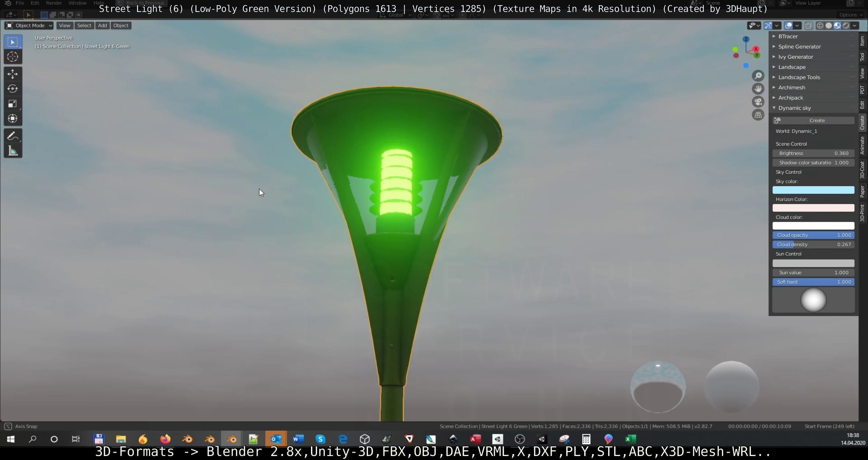868x460 pixels.
Task: Open the Horizon Color swatch
Action: (814, 208)
